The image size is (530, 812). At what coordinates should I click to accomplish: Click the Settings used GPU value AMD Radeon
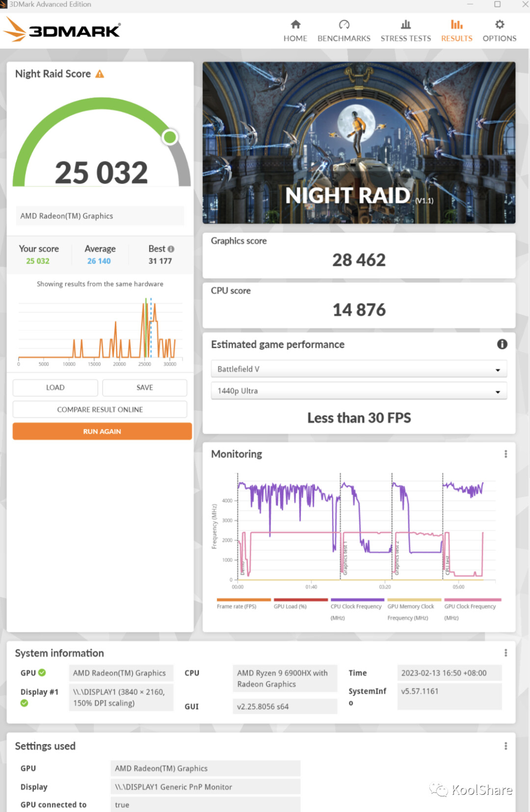click(x=206, y=768)
